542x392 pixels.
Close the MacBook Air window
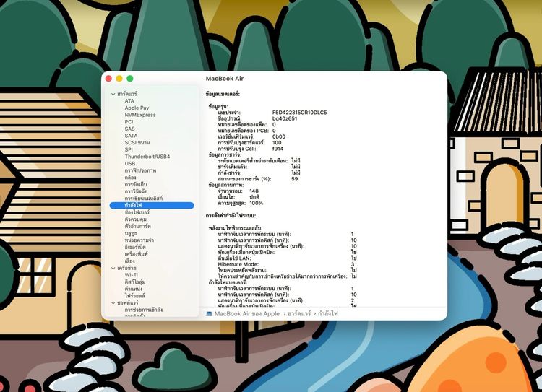108,79
